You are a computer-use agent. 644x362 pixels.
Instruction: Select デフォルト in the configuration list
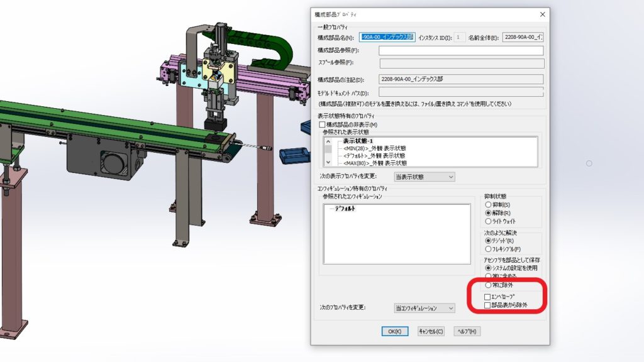(x=345, y=208)
